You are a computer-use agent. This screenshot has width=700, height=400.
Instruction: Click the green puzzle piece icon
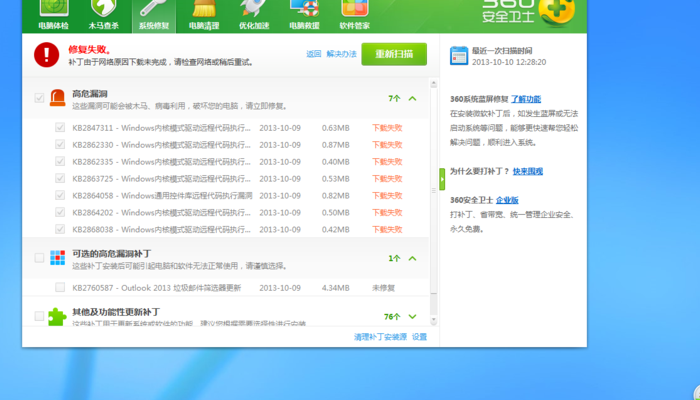tap(57, 317)
